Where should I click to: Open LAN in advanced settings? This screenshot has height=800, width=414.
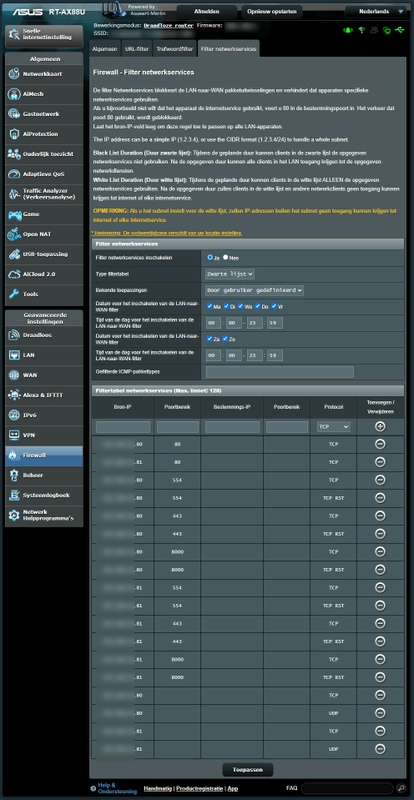(44, 355)
